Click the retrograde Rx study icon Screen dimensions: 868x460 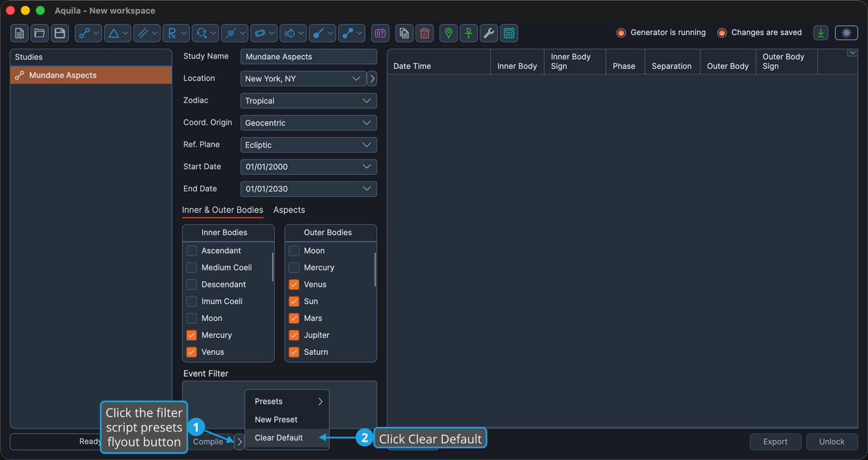click(x=176, y=33)
